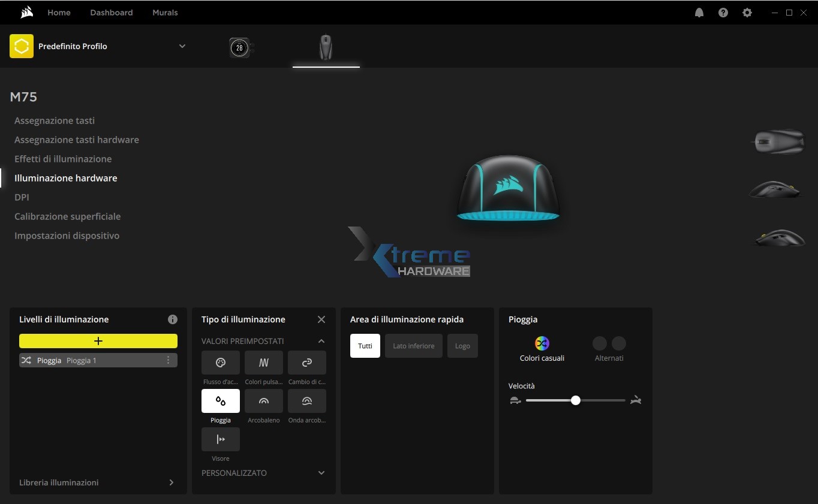Select the Pioggia lighting effect icon
The width and height of the screenshot is (818, 504).
[x=220, y=401]
